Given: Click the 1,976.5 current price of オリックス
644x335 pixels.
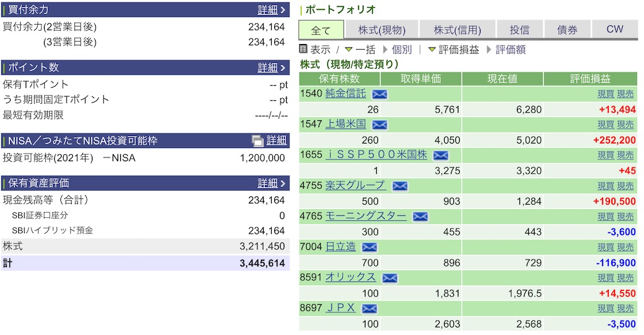Looking at the screenshot, I should [525, 293].
